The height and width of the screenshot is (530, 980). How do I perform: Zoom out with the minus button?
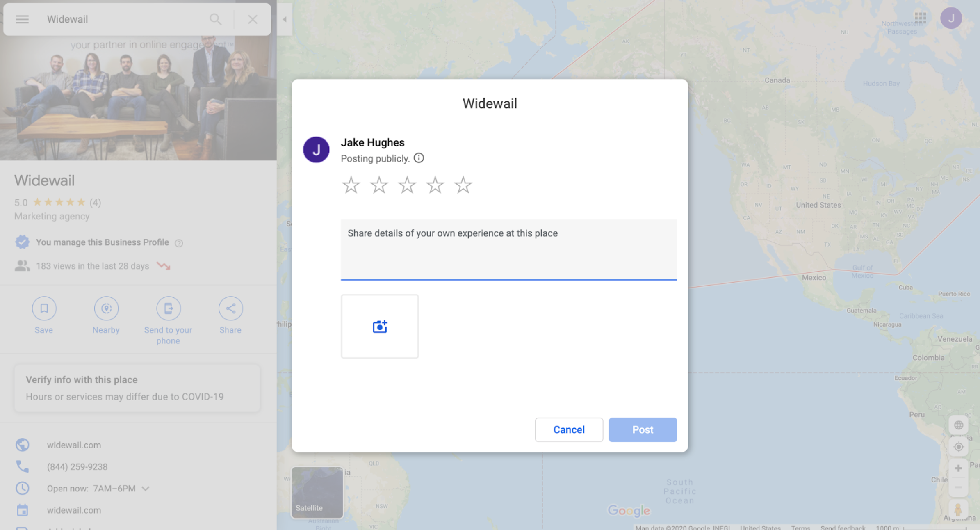958,487
